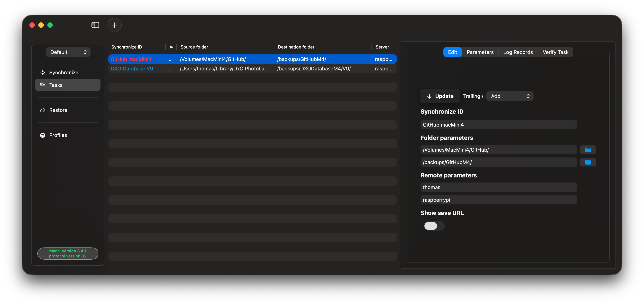The height and width of the screenshot is (304, 644).
Task: Open the Verify Task tab
Action: (x=555, y=52)
